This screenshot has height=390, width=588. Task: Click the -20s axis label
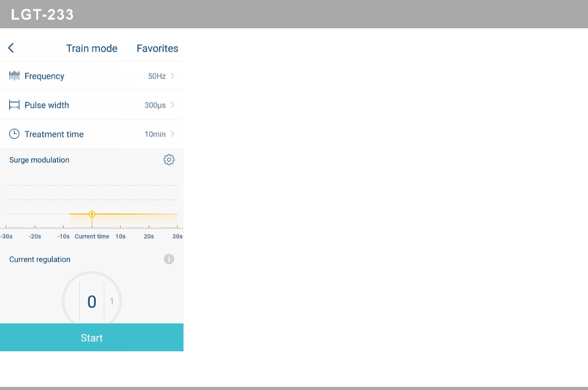pos(35,236)
